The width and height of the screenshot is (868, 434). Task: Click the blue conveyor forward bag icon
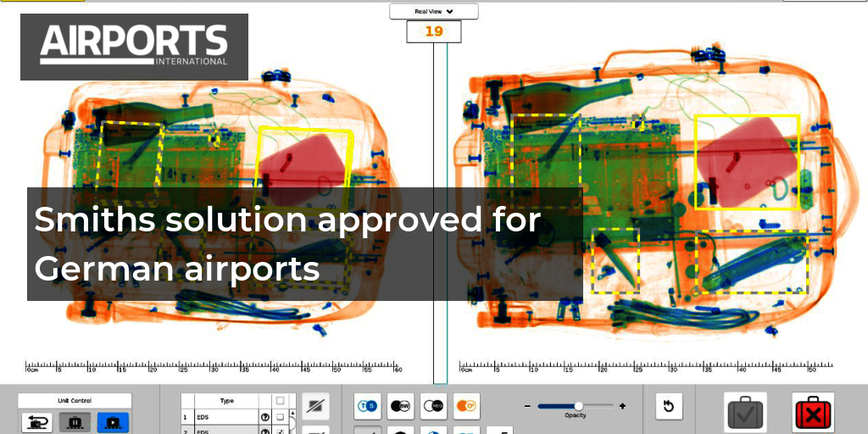[112, 421]
